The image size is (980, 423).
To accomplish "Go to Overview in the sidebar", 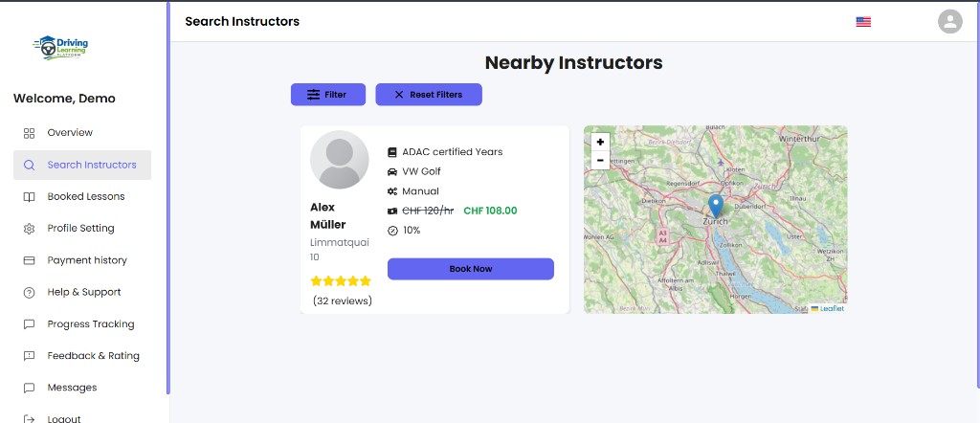I will (x=82, y=133).
